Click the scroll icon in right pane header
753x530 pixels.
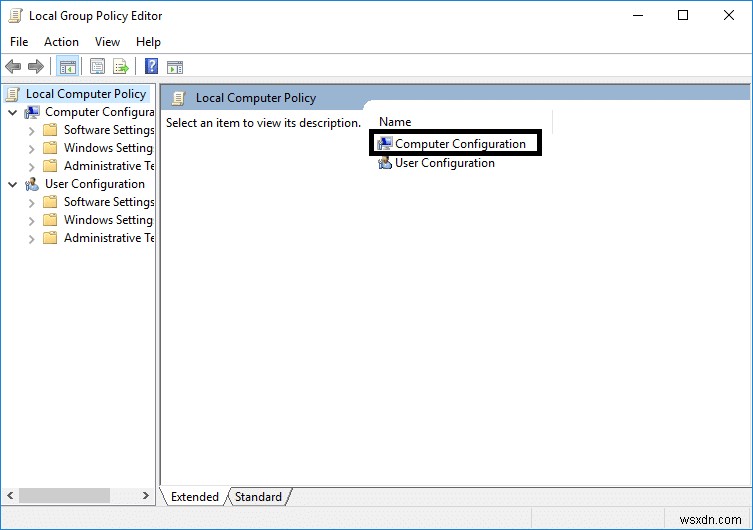pyautogui.click(x=179, y=98)
